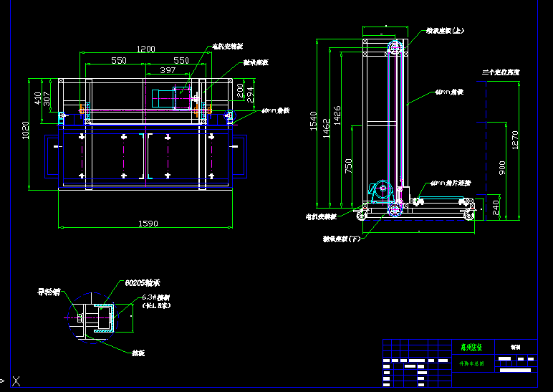Select the left caster wheel in side view
Image resolution: width=553 pixels, height=392 pixels.
pos(362,214)
